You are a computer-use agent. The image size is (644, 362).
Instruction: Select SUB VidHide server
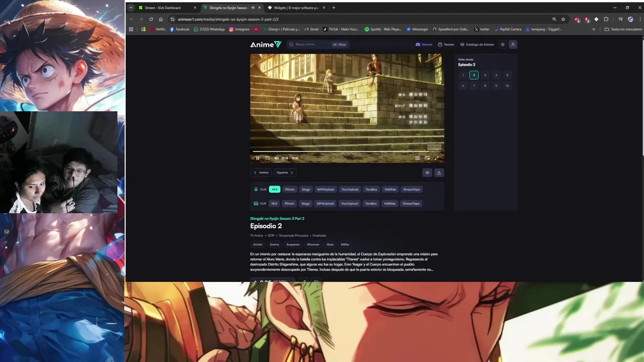point(390,204)
